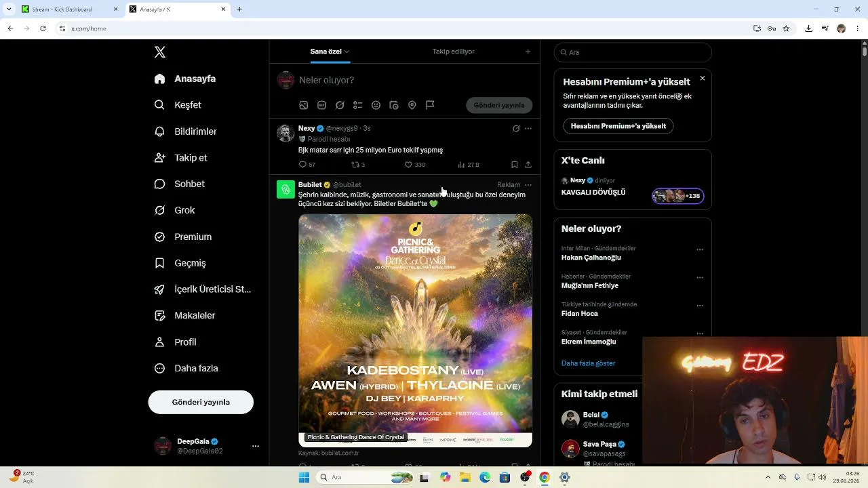
Task: Reply to Nexy's post with 57 replies
Action: tap(307, 165)
